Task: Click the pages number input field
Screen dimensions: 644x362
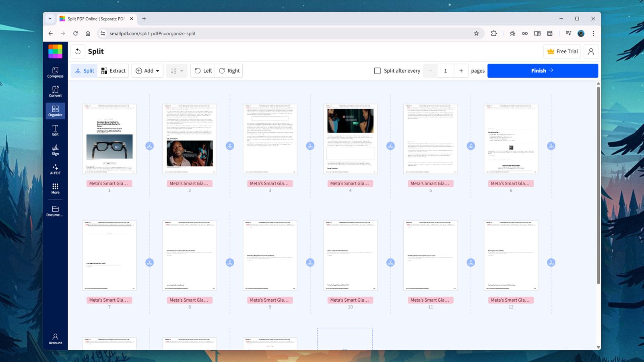Action: click(446, 71)
